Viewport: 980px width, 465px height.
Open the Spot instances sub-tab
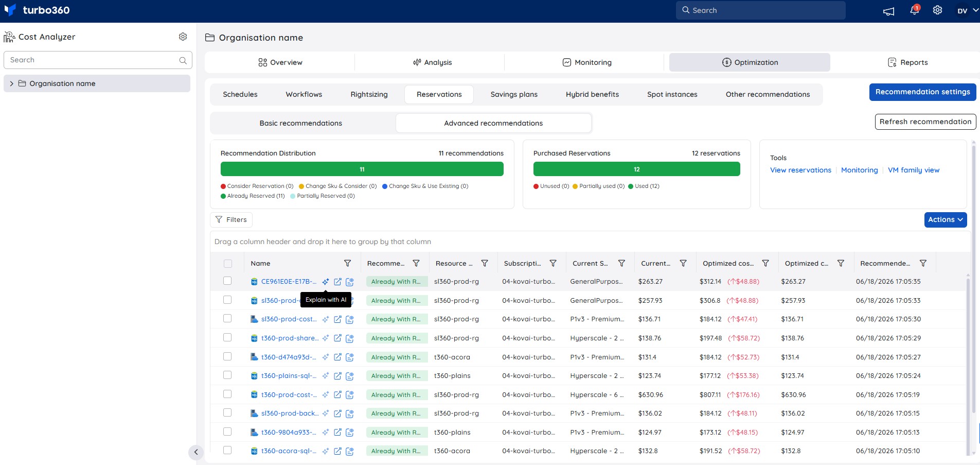[x=672, y=94]
